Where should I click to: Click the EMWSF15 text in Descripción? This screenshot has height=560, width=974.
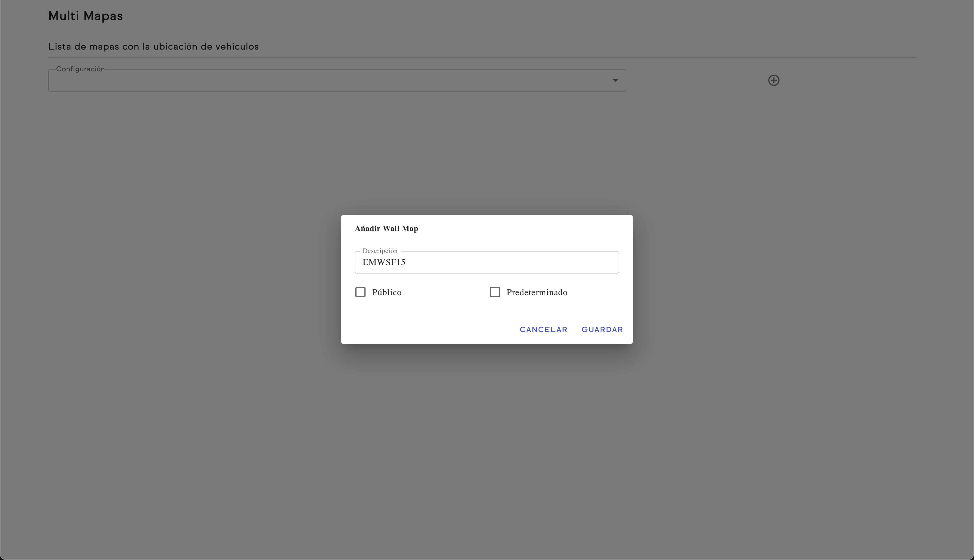(384, 262)
